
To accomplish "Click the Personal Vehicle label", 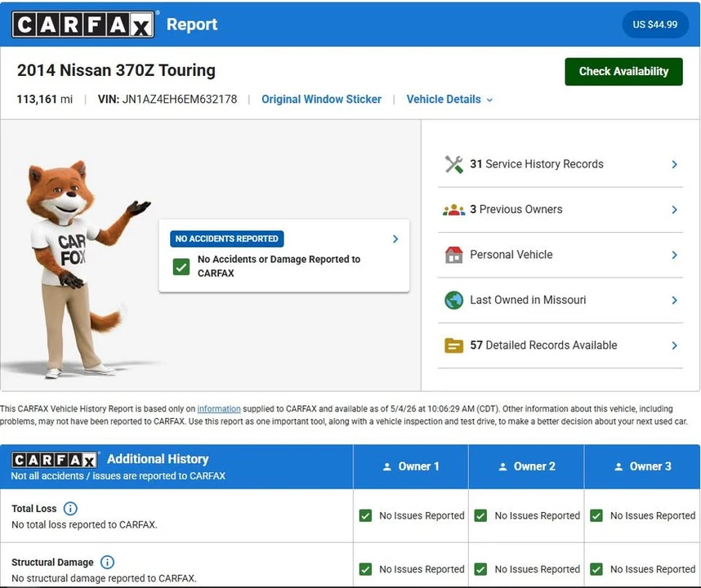I will click(x=511, y=255).
